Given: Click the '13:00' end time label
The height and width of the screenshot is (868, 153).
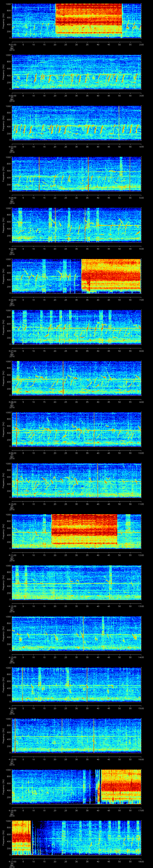Looking at the screenshot, I should pyautogui.click(x=141, y=606).
